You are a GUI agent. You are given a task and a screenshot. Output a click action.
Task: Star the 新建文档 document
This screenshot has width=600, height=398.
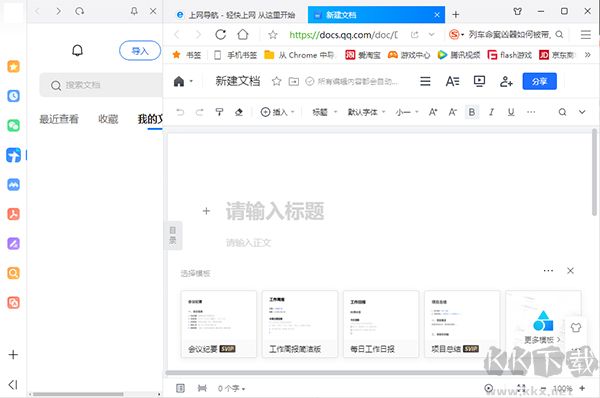click(x=276, y=81)
